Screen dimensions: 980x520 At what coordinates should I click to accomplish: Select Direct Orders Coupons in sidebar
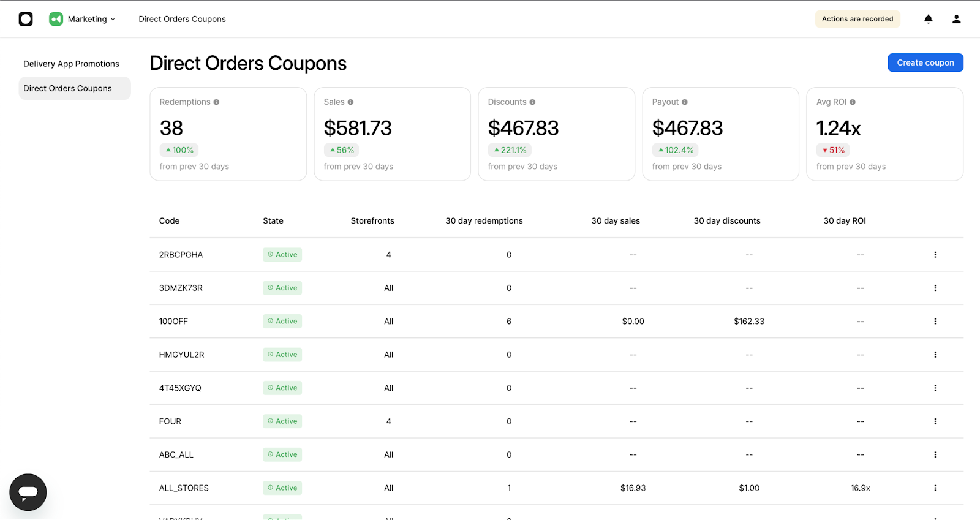pos(75,88)
